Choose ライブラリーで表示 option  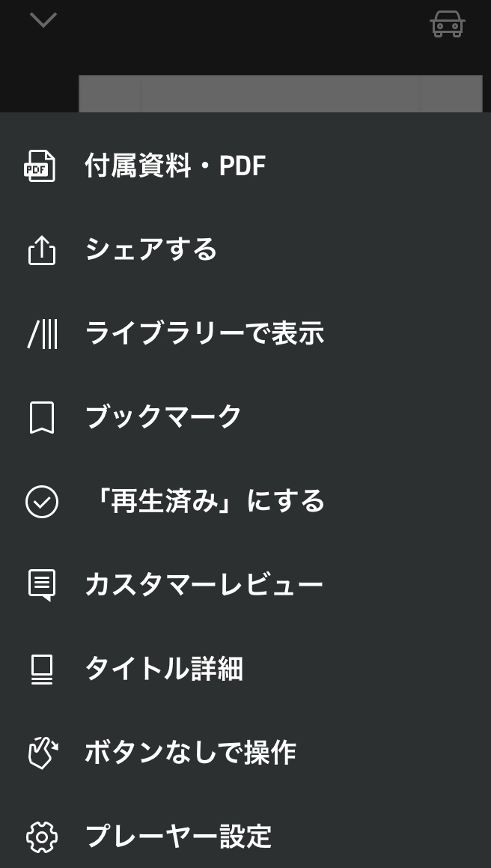point(204,334)
